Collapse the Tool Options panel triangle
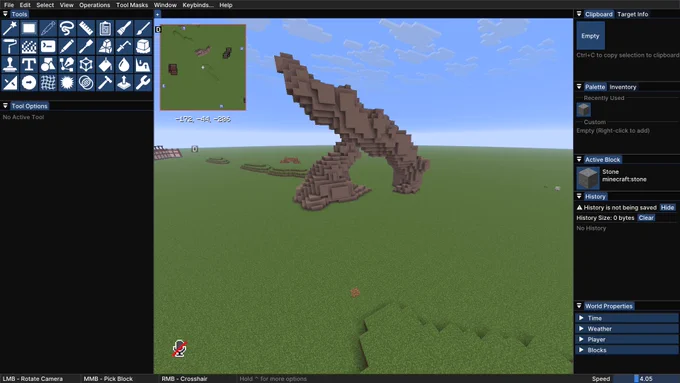Image resolution: width=680 pixels, height=383 pixels. [5, 105]
